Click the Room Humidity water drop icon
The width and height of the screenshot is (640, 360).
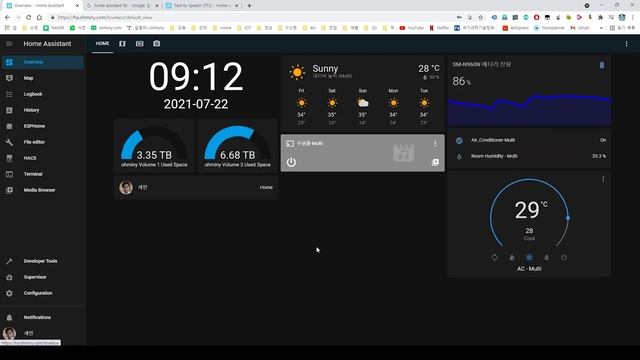point(459,156)
